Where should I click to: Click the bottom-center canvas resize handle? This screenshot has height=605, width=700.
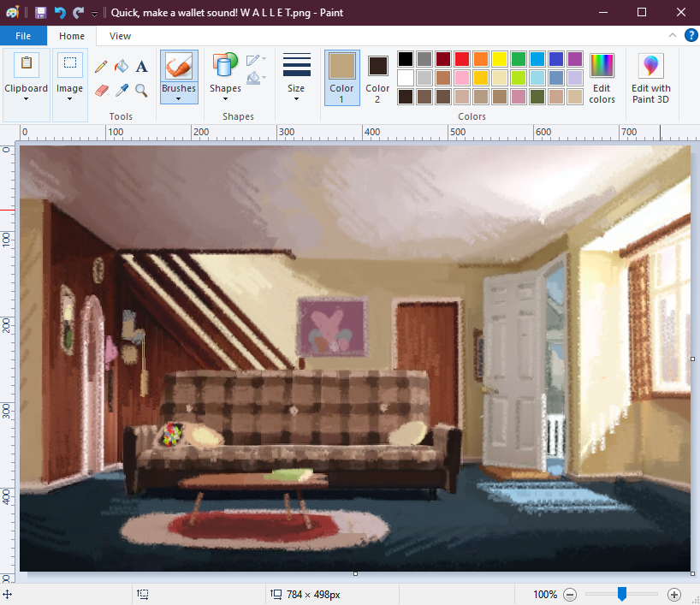tap(355, 573)
